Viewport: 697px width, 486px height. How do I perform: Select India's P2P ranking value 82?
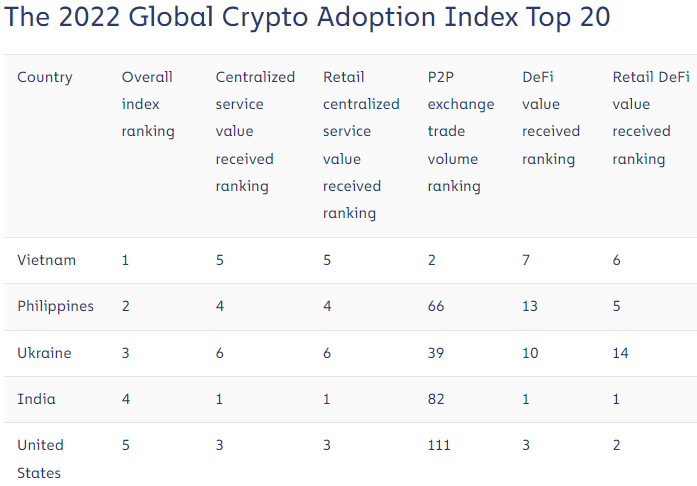pyautogui.click(x=436, y=399)
